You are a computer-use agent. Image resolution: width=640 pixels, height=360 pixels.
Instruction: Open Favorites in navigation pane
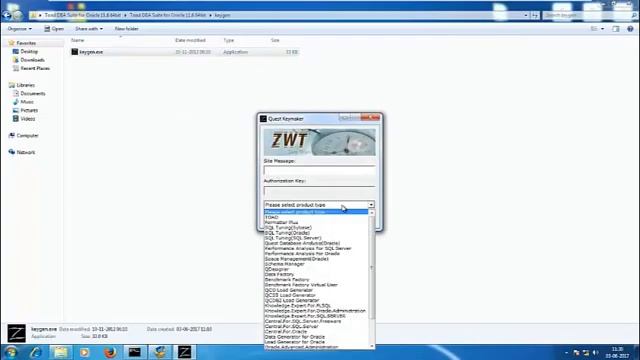[x=26, y=43]
